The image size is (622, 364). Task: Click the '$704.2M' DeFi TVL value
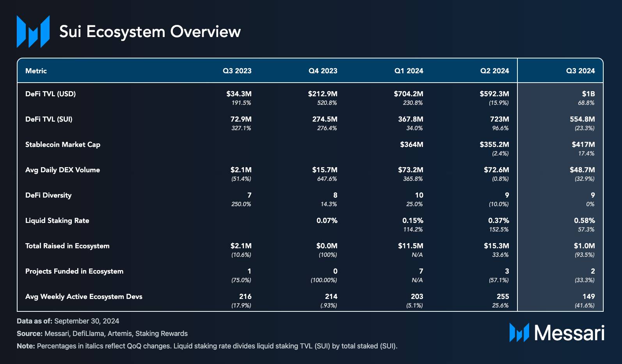pyautogui.click(x=409, y=94)
